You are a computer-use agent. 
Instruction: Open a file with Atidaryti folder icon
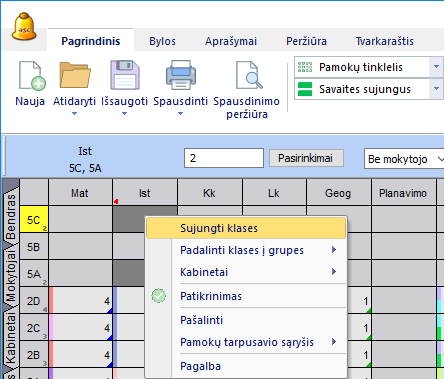[75, 75]
